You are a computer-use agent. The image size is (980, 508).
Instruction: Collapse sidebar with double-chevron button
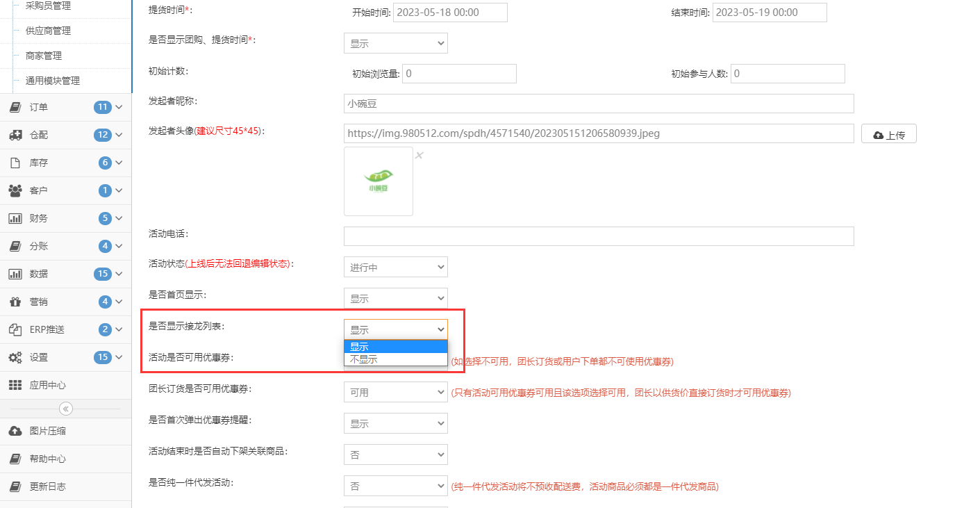pyautogui.click(x=66, y=409)
